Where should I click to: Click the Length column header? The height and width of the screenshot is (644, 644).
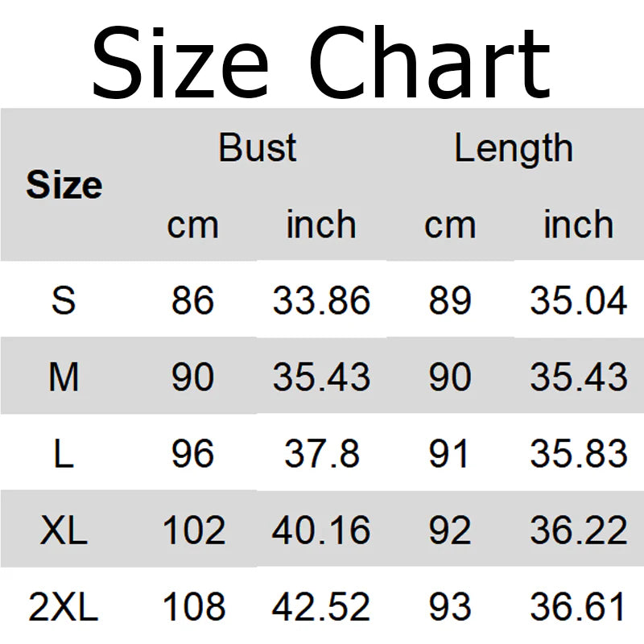pos(514,148)
